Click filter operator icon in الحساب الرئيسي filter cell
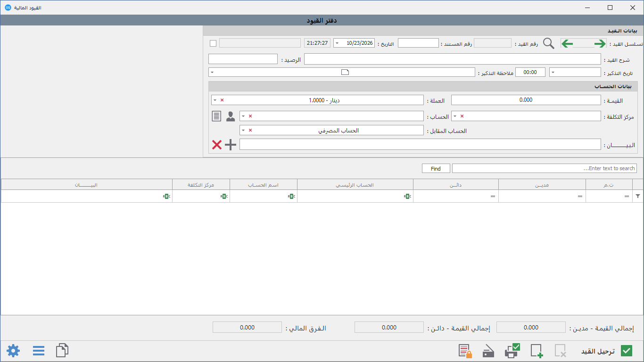The width and height of the screenshot is (644, 362). [407, 196]
